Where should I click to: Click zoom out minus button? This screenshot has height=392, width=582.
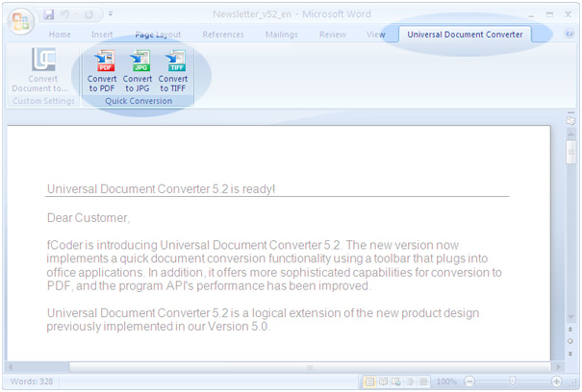[469, 381]
